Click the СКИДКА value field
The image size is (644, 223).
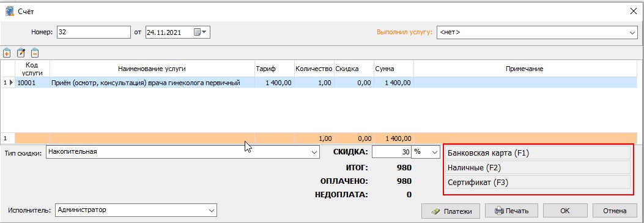(x=392, y=152)
